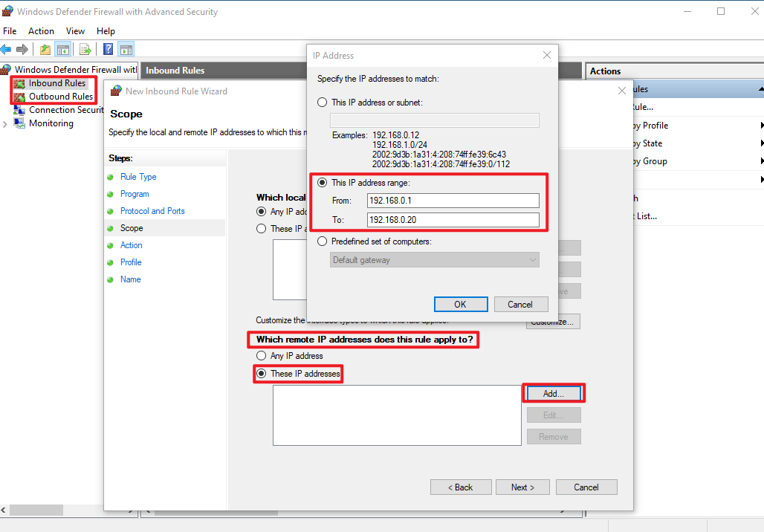Click the Windows Defender Firewall root node icon
Screen dimensions: 764x532
[x=5, y=68]
